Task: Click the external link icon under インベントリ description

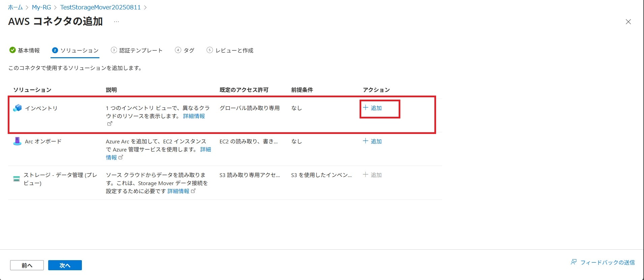Action: [x=110, y=124]
